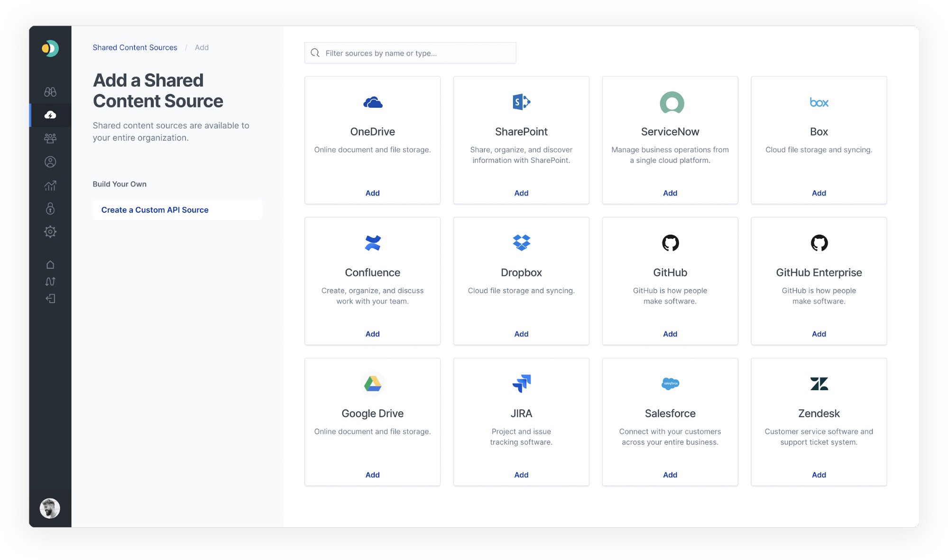948x560 pixels.
Task: Click the search magnifier icon in the filter box
Action: (315, 53)
